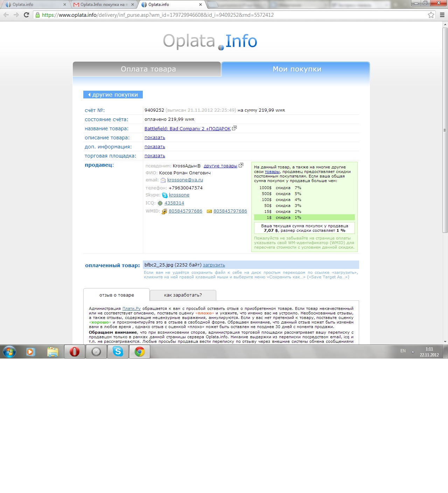Viewport: 448px width, 493px height.
Task: Open Windows Start button
Action: [9, 352]
